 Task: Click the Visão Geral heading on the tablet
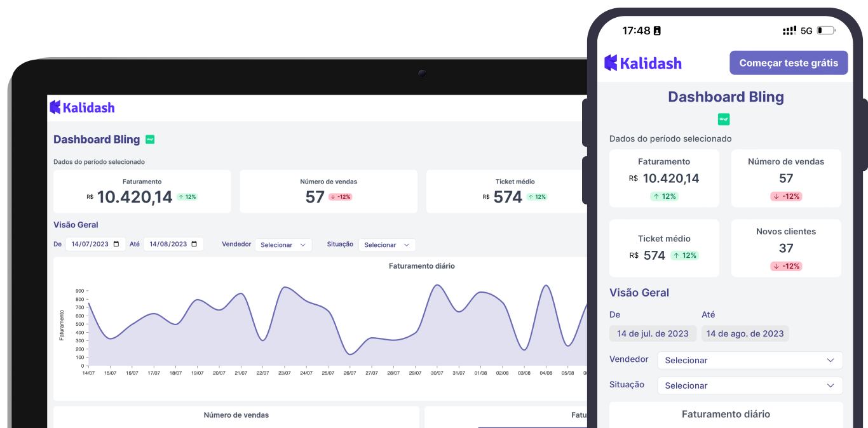point(76,225)
